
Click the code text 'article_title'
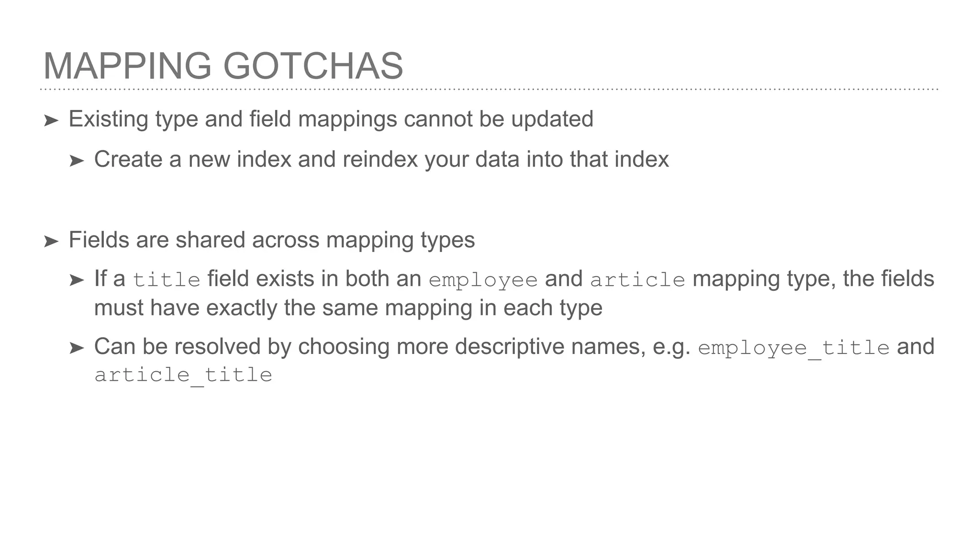pyautogui.click(x=183, y=375)
